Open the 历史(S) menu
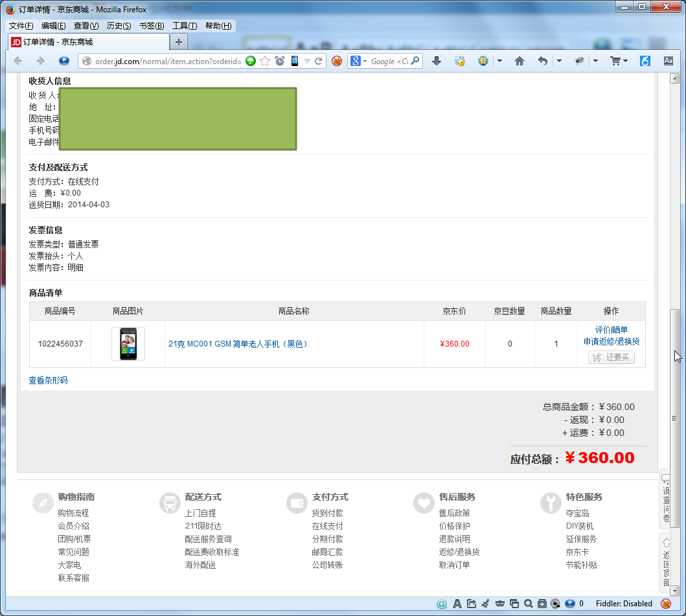The width and height of the screenshot is (686, 616). [x=119, y=26]
